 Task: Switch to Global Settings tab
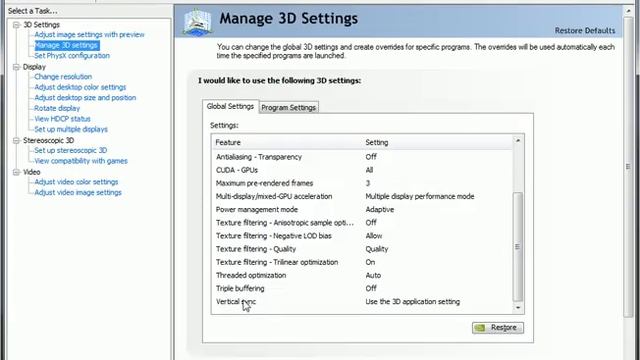click(230, 106)
